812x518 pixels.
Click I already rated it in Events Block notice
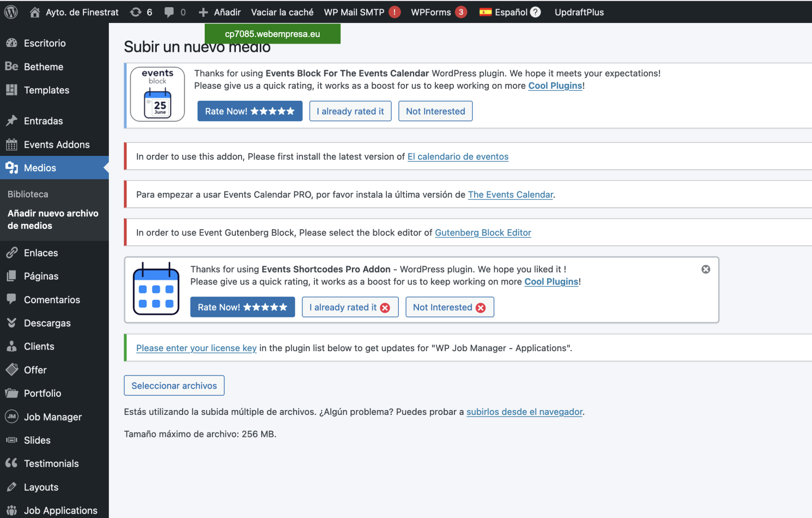pyautogui.click(x=350, y=111)
